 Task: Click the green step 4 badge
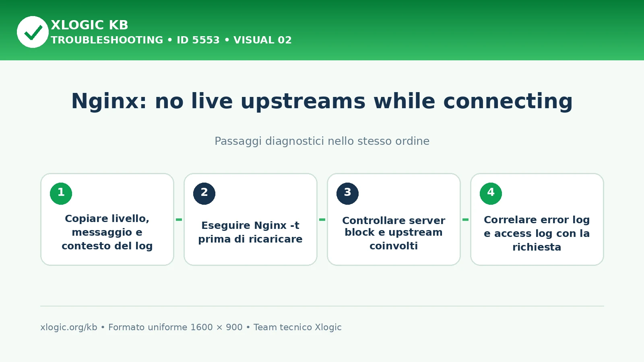491,193
